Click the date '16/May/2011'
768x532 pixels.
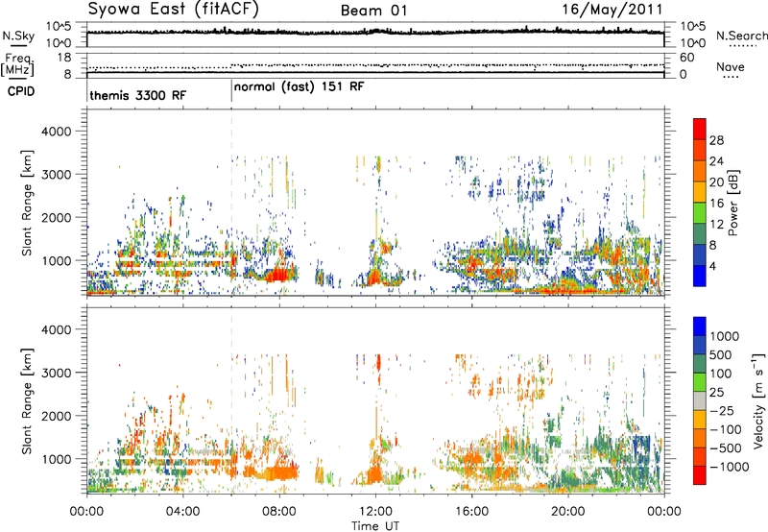pyautogui.click(x=612, y=10)
